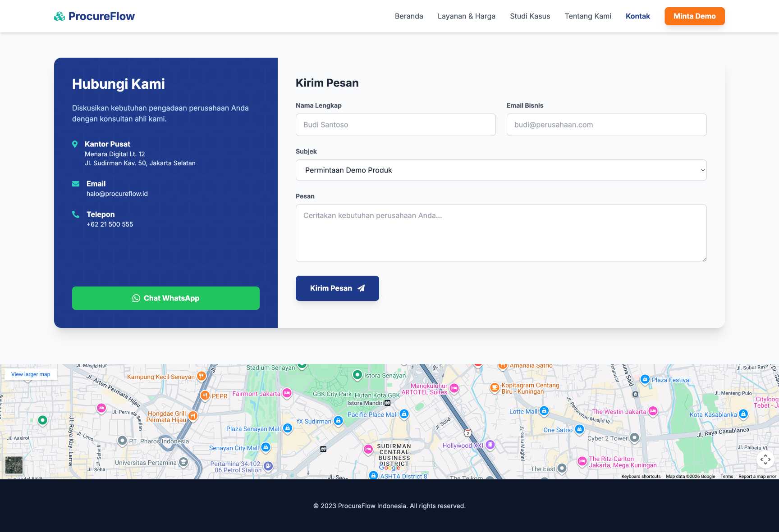Select the Plaza Festival hotel marker on map
This screenshot has height=532, width=779.
point(645,379)
